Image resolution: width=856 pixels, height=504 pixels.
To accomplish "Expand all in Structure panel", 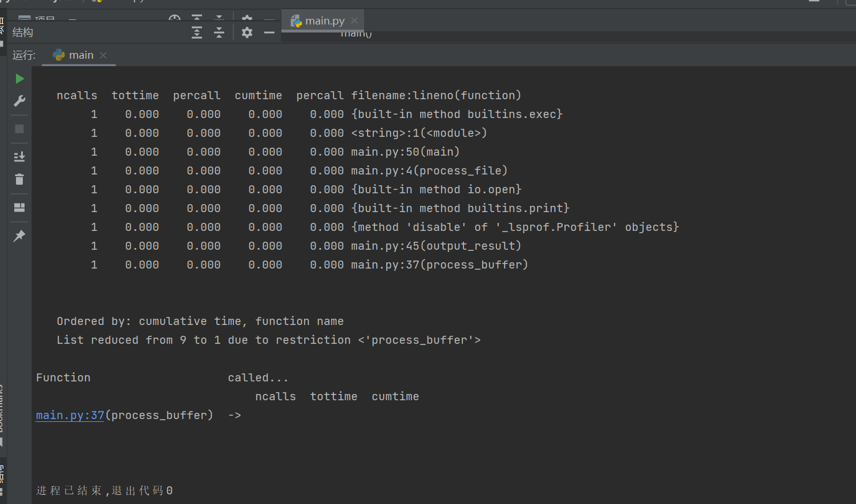I will [197, 32].
